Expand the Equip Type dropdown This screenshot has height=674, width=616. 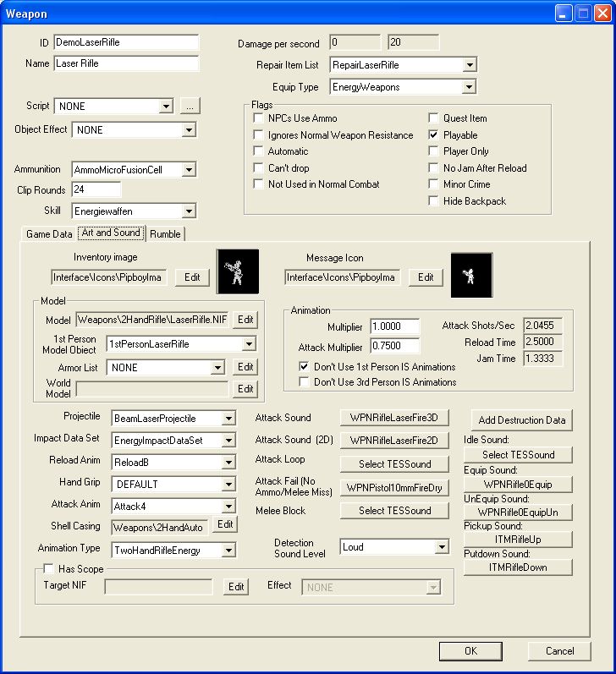[x=469, y=87]
